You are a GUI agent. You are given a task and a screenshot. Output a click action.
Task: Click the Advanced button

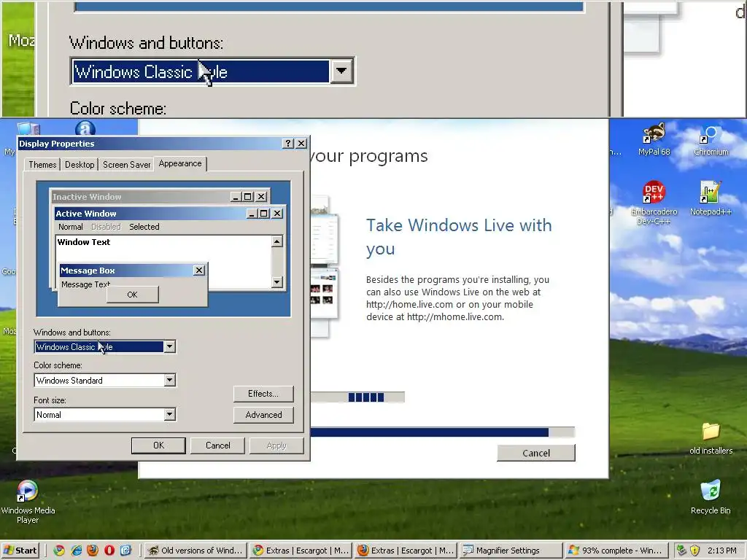(263, 415)
